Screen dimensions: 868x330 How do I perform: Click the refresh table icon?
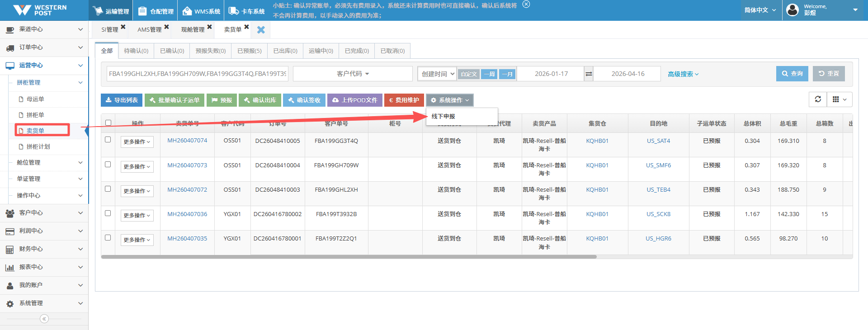click(x=818, y=99)
